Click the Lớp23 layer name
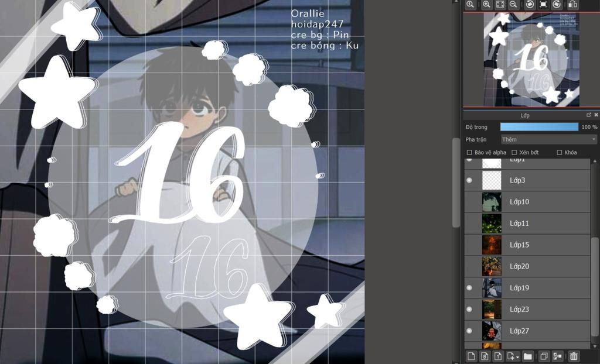The image size is (600, 364). tap(519, 310)
